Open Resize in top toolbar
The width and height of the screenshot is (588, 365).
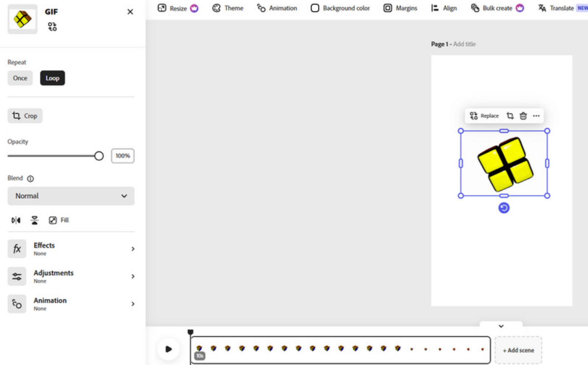(x=178, y=8)
